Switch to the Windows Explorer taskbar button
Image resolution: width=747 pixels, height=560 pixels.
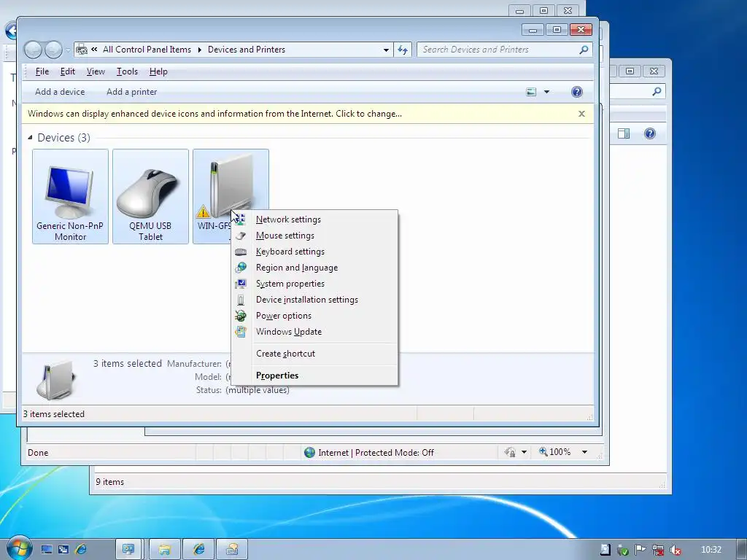(165, 550)
